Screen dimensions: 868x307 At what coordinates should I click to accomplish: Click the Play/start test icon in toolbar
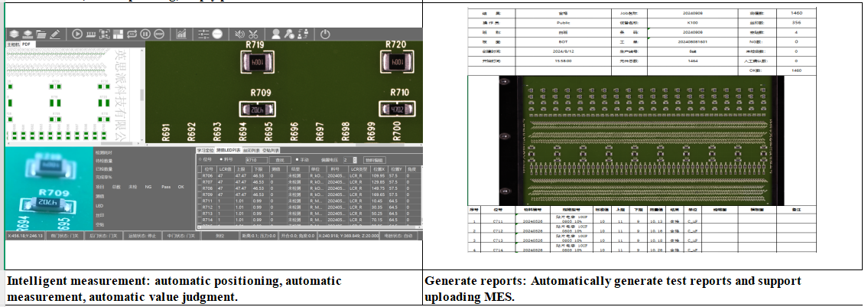[77, 34]
